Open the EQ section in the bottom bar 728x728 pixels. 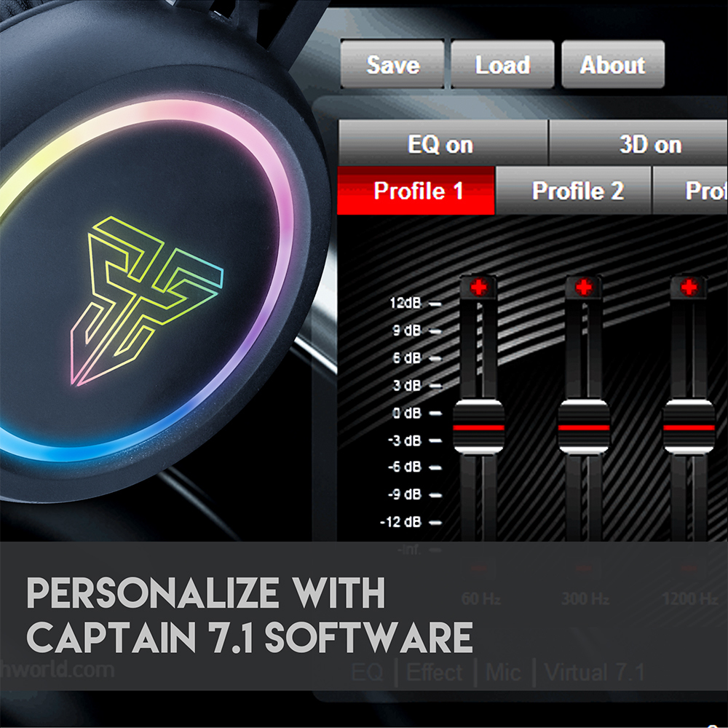click(367, 672)
